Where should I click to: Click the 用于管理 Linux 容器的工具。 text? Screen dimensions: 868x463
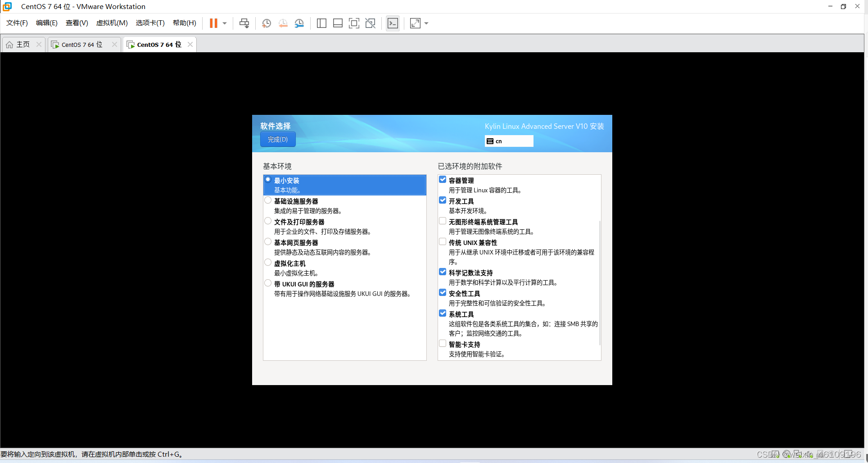pyautogui.click(x=486, y=190)
